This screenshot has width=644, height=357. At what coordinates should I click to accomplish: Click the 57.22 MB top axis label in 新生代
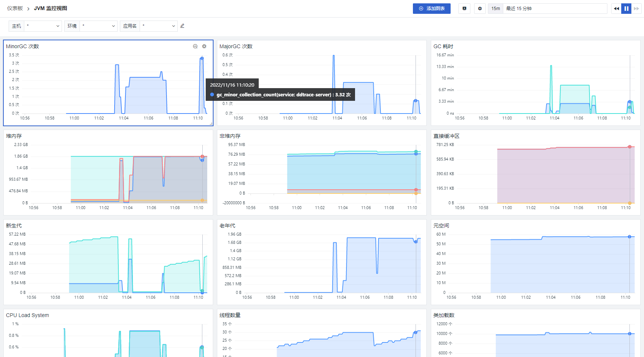[17, 234]
